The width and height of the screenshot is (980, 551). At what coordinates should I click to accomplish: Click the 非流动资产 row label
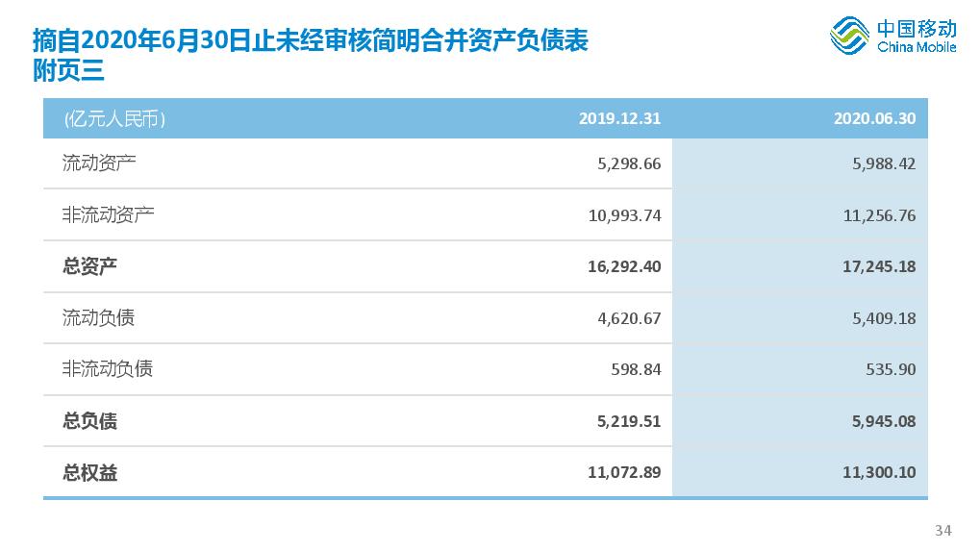[x=108, y=214]
